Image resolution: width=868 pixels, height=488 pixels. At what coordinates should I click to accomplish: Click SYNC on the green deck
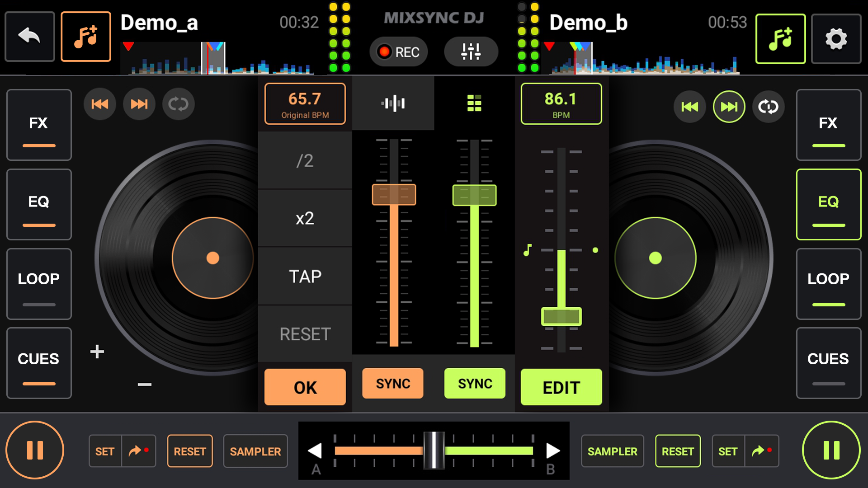(474, 383)
